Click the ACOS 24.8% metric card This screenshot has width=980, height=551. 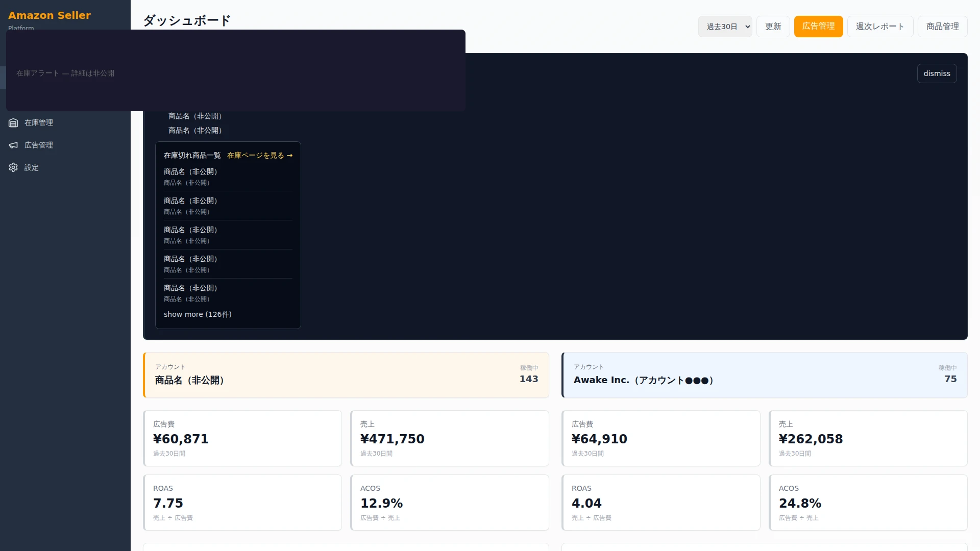coord(868,503)
